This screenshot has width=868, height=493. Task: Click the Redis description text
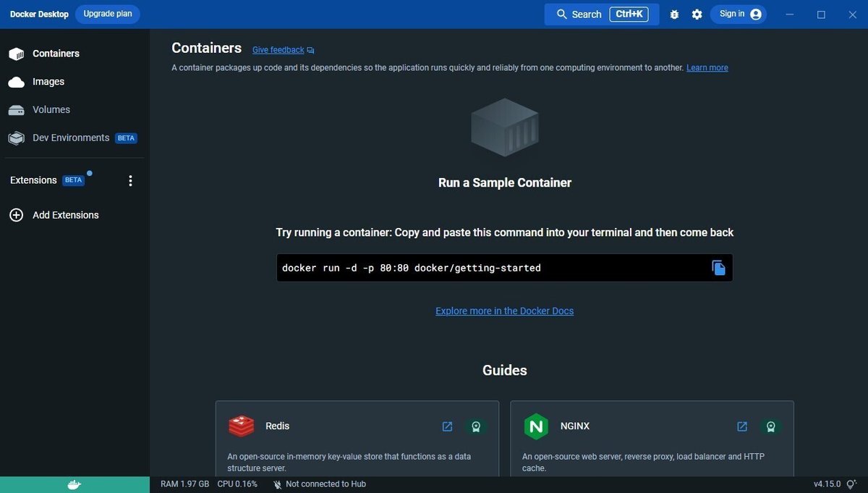[349, 463]
